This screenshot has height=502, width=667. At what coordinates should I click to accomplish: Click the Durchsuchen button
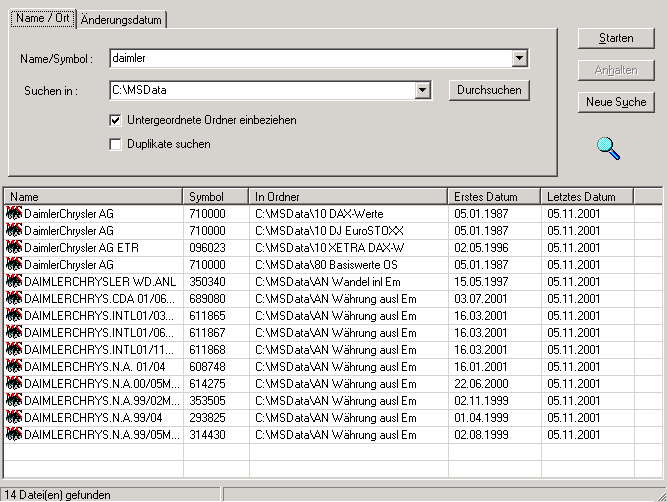click(489, 90)
